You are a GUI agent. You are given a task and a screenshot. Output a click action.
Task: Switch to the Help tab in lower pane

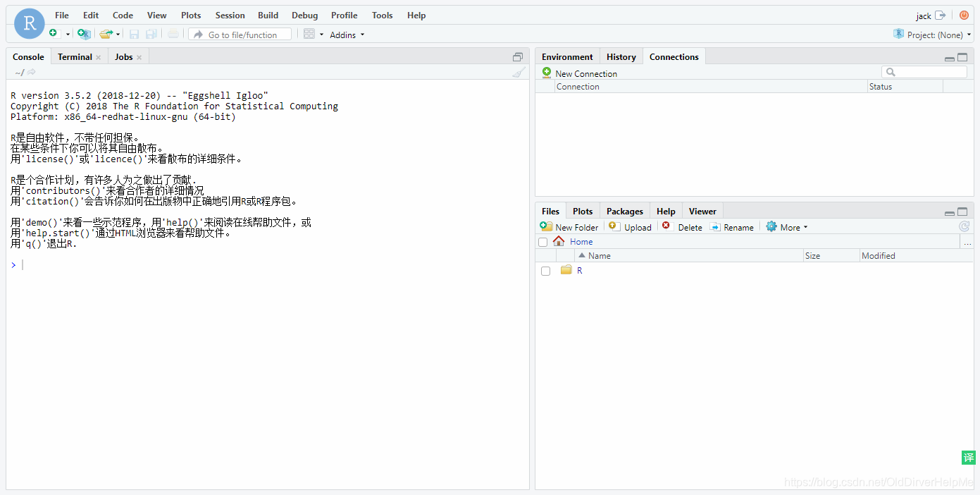[666, 212]
